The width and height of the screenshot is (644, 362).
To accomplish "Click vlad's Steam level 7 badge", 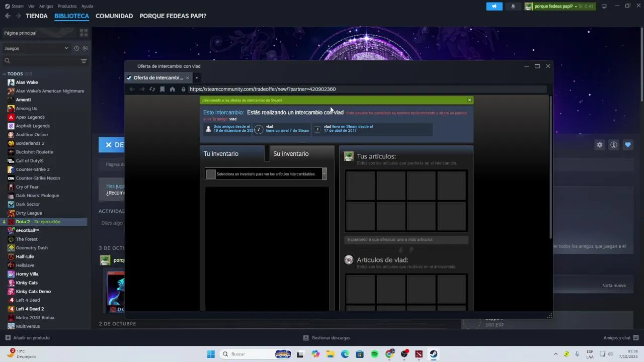I will (x=259, y=129).
